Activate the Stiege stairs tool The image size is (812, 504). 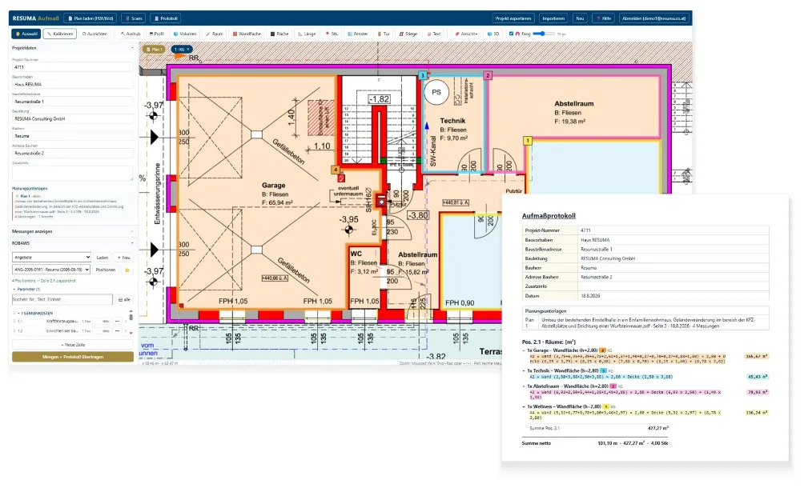click(408, 34)
